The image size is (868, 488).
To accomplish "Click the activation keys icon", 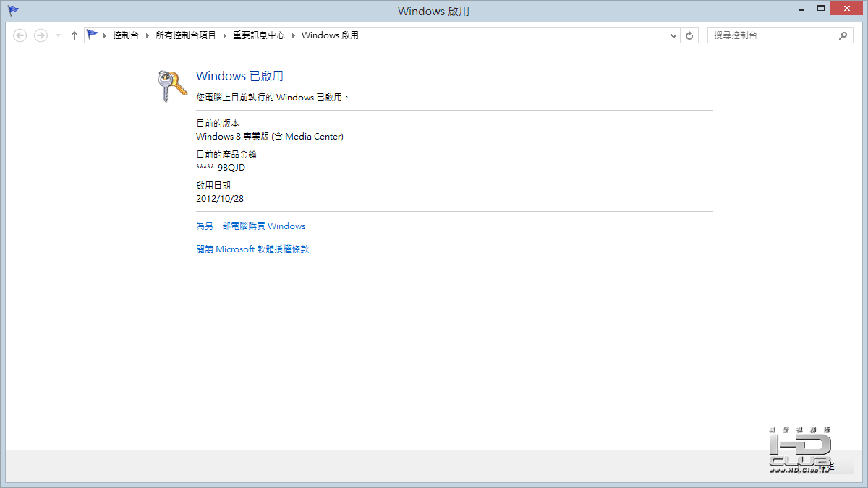I will pyautogui.click(x=171, y=86).
